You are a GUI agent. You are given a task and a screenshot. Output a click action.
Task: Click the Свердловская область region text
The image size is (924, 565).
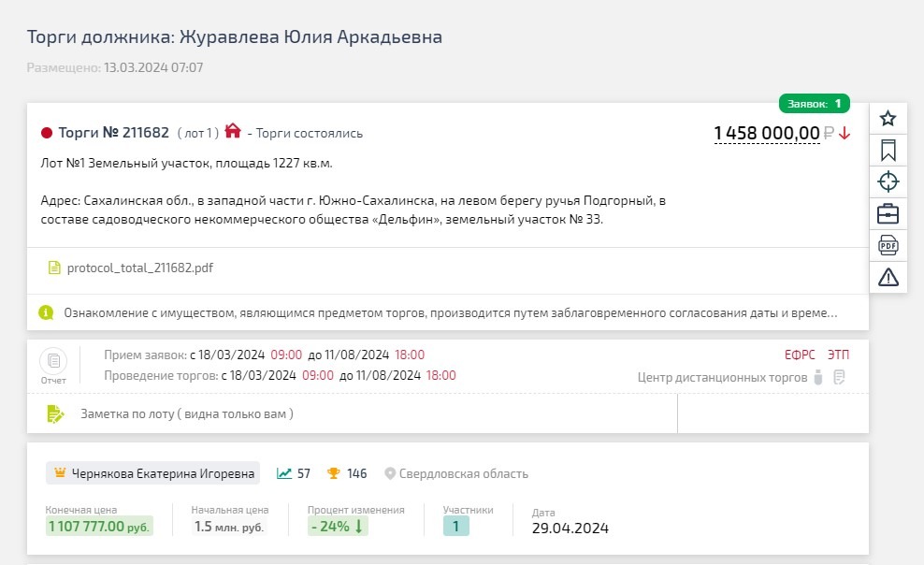463,473
